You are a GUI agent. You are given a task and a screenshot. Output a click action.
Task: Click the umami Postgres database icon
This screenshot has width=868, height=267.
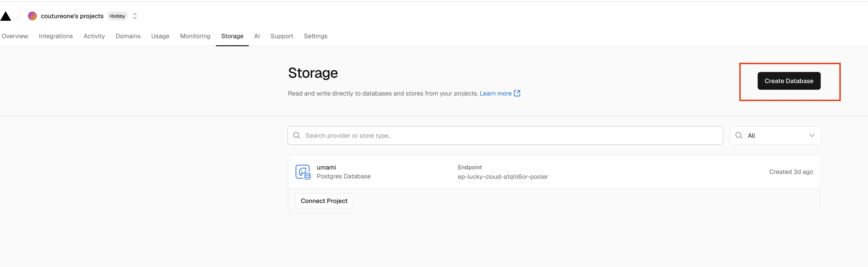(x=303, y=172)
